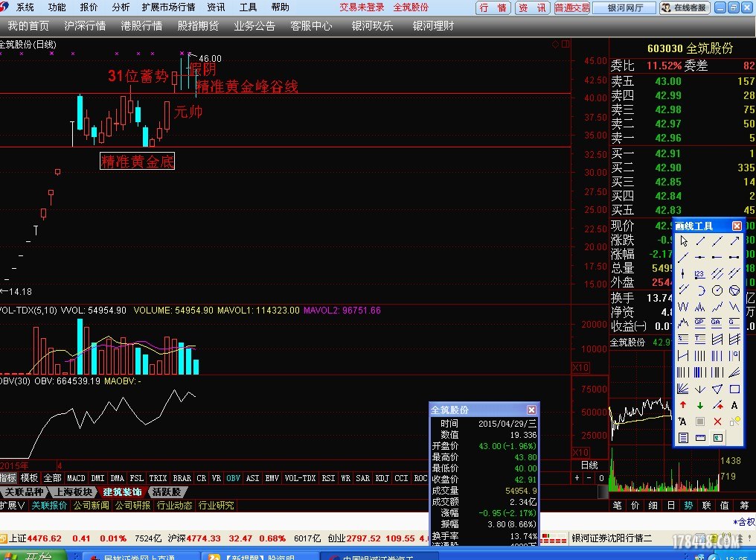The height and width of the screenshot is (560, 756).
Task: Select the triangle drawing tool
Action: [x=717, y=389]
